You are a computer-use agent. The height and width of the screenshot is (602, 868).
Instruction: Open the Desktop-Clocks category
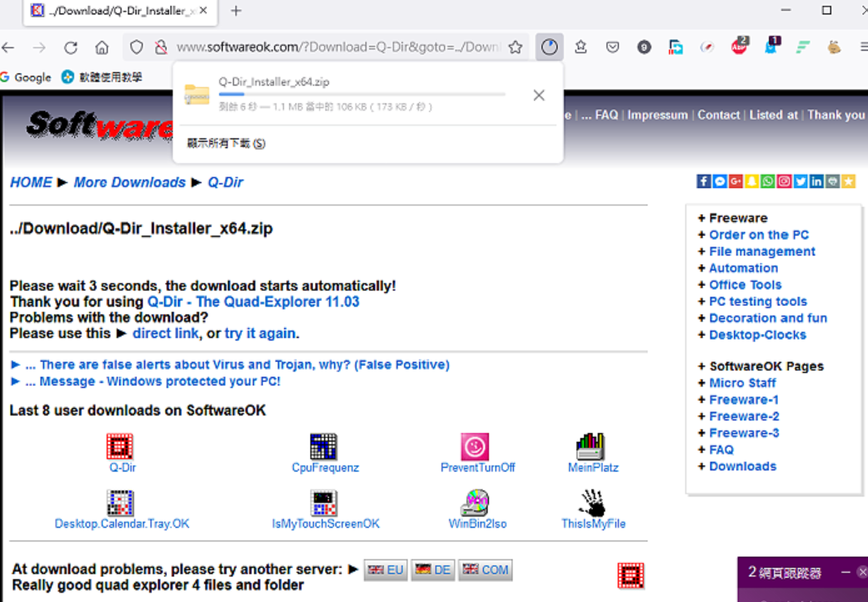(757, 335)
